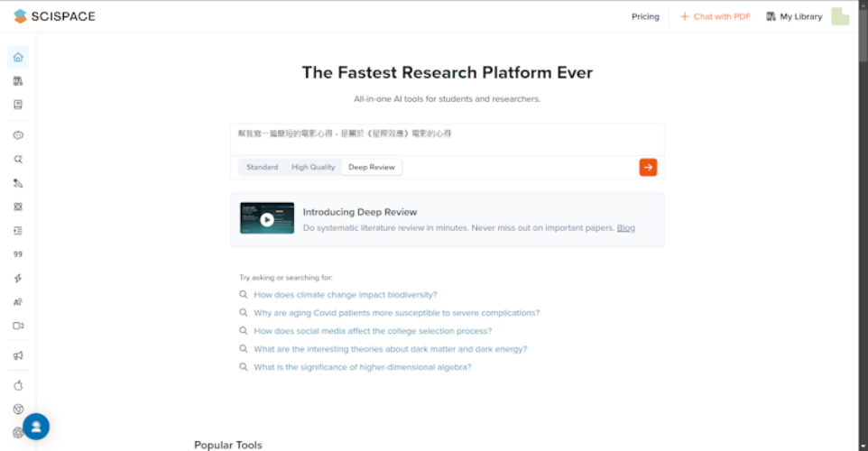
Task: Select the citation quotes icon in the sidebar
Action: pyautogui.click(x=18, y=254)
